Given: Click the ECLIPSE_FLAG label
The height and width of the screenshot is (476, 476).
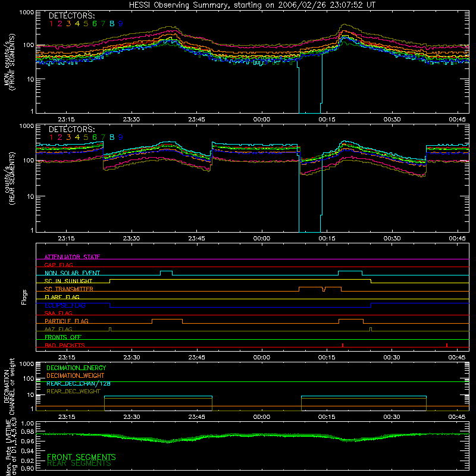Looking at the screenshot, I should (65, 305).
